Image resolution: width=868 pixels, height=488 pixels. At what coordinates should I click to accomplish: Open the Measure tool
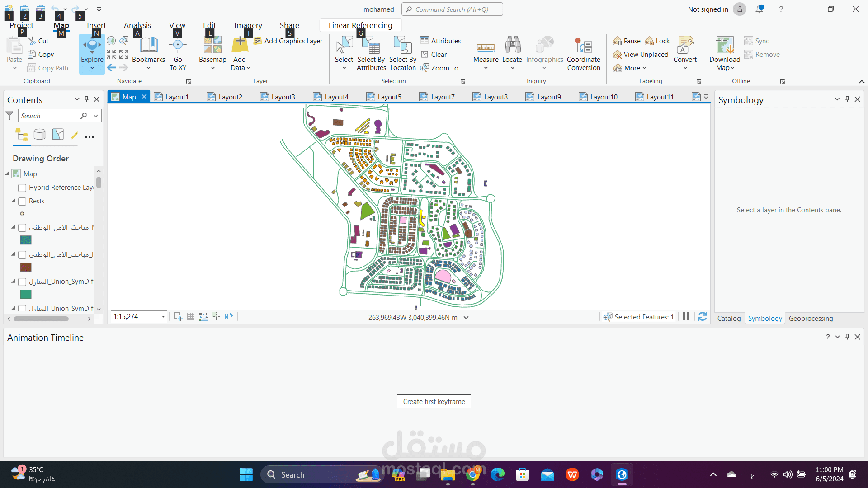point(486,52)
